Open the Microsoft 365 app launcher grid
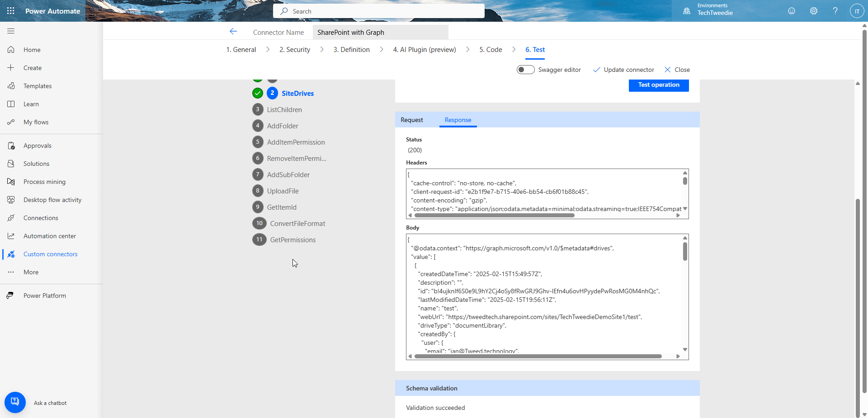 tap(10, 11)
